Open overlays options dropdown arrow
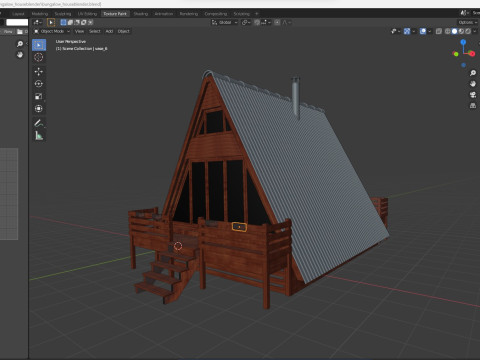The height and width of the screenshot is (360, 480). (x=429, y=31)
